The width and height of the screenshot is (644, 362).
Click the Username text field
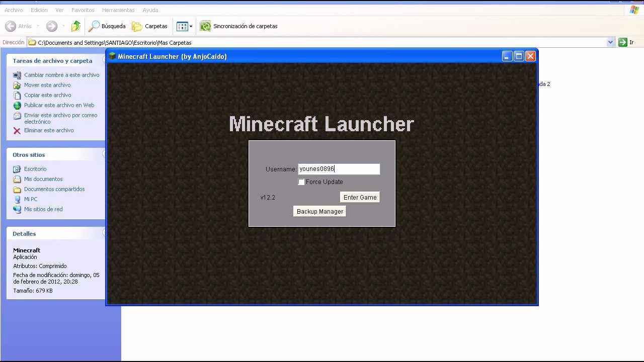click(339, 169)
